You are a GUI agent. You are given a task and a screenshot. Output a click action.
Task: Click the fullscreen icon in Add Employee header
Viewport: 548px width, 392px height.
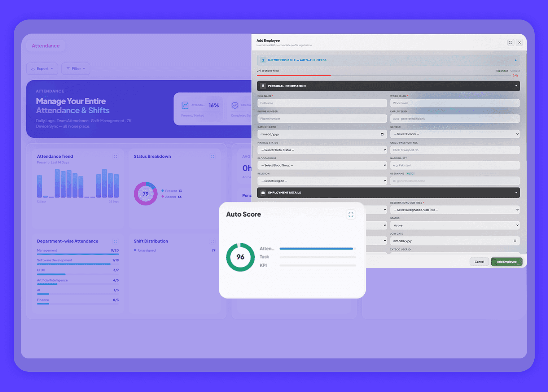pyautogui.click(x=510, y=43)
